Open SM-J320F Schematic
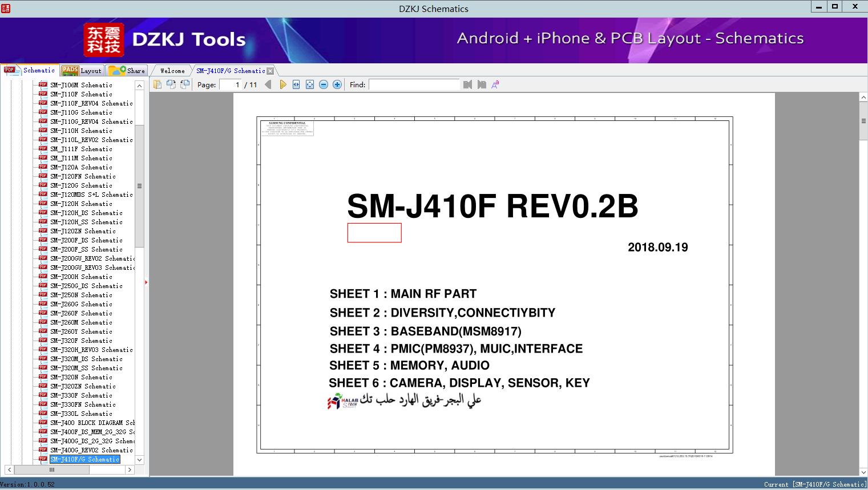 click(x=81, y=341)
